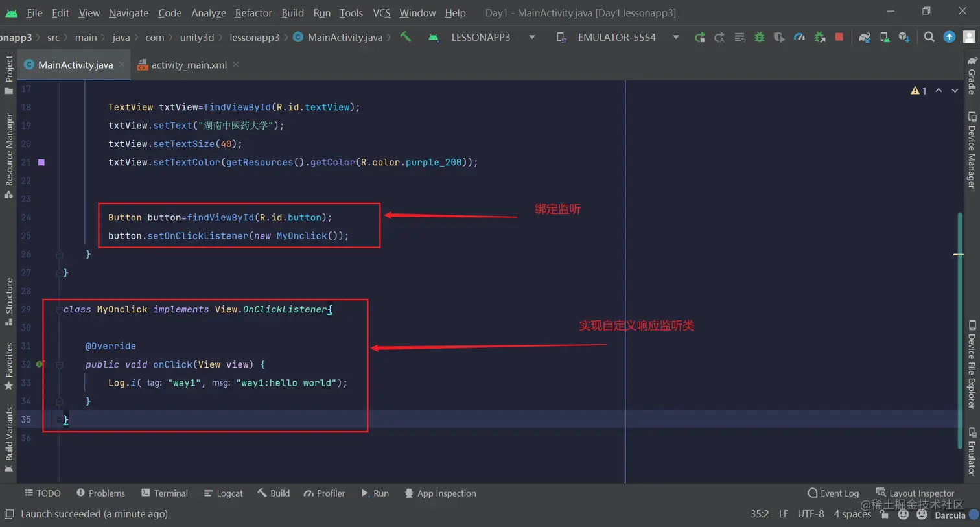Viewport: 980px width, 527px height.
Task: Open the App Inspection tool window
Action: (440, 493)
